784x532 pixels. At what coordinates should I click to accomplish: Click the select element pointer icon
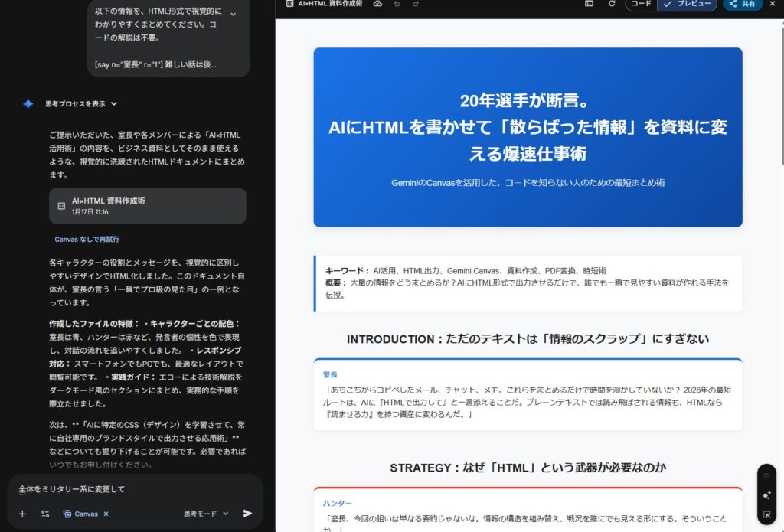(766, 514)
